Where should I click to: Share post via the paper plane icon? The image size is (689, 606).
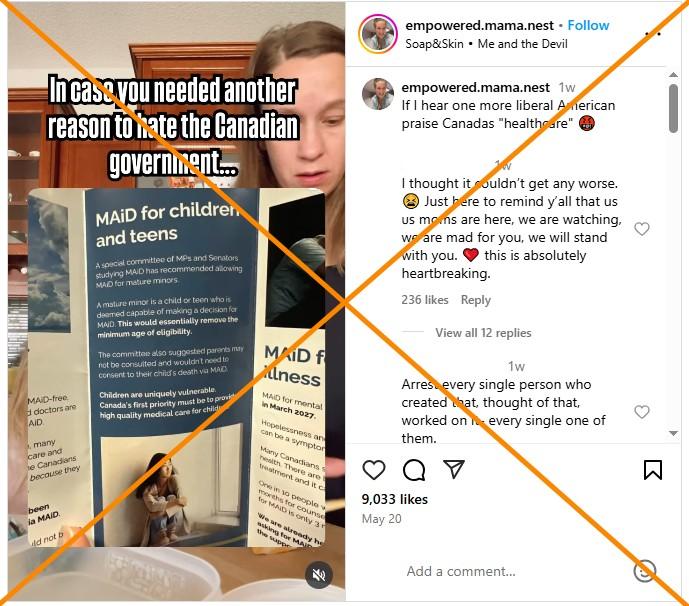click(454, 469)
